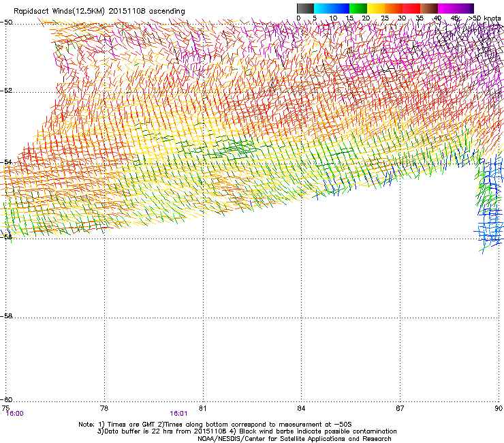Click the '-52' latitude axis label
This screenshot has height=443, width=504.
6,91
